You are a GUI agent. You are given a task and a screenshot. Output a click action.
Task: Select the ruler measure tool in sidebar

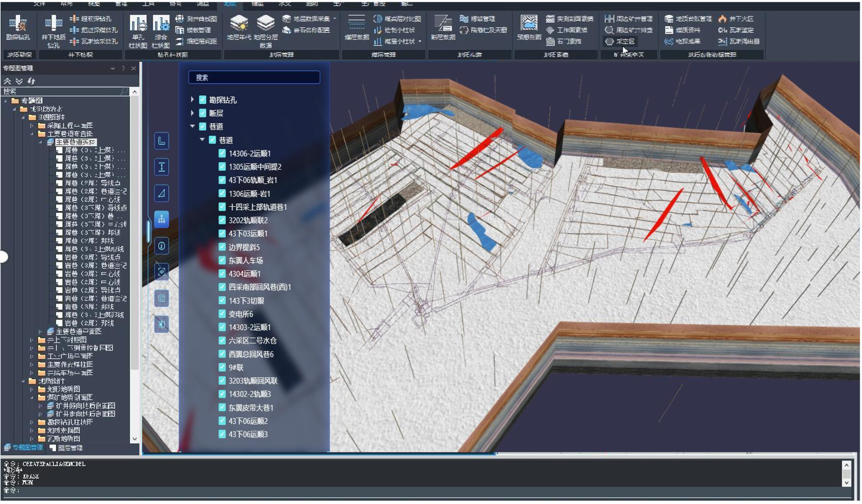(x=161, y=141)
